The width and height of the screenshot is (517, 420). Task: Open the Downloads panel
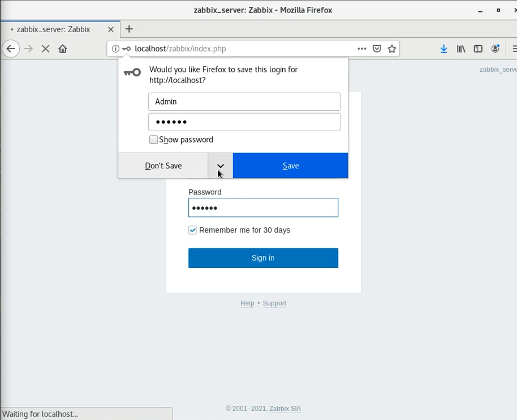444,49
